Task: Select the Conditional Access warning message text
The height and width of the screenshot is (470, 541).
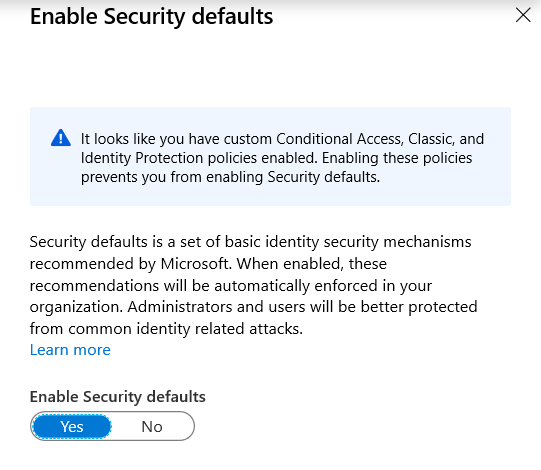Action: 282,158
